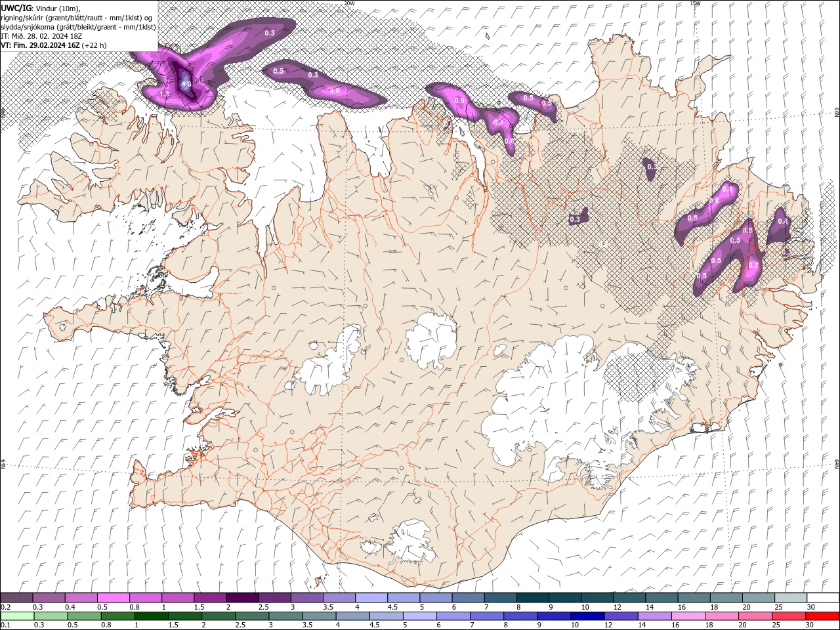Click the 'rigning/skúrir' legend description line
The height and width of the screenshot is (630, 840).
coord(77,18)
